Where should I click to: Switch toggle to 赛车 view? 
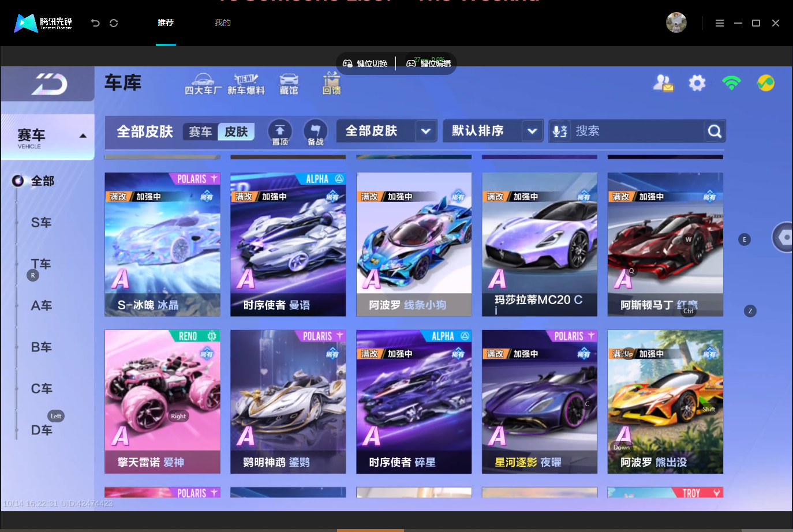point(200,132)
